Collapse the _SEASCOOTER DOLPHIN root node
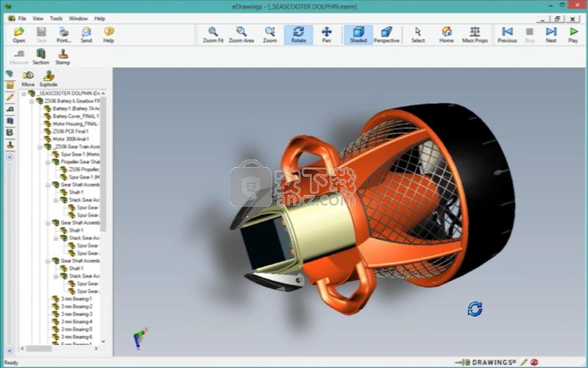 click(24, 93)
